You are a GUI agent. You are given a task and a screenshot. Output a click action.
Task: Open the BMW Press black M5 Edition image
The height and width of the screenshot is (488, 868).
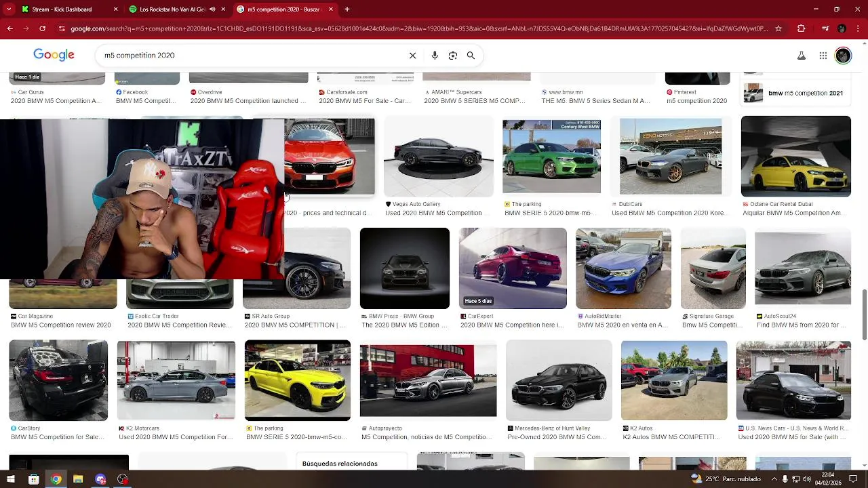(x=405, y=268)
